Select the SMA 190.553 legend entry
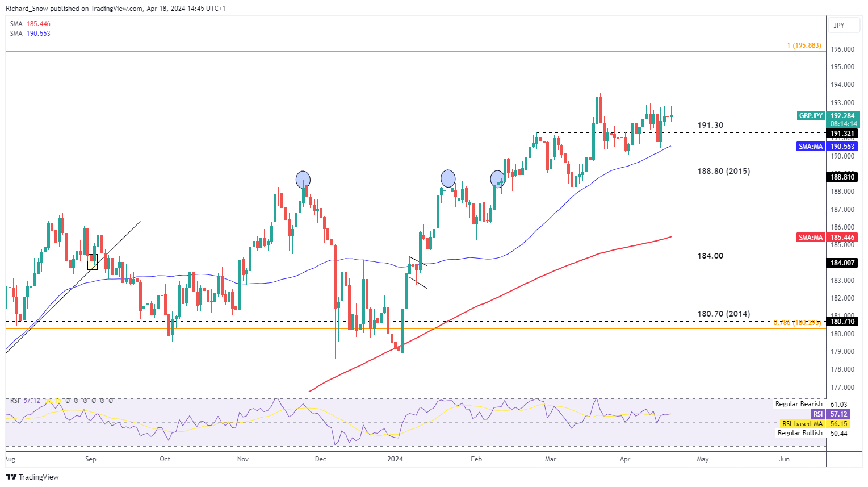This screenshot has height=487, width=868. [x=31, y=34]
